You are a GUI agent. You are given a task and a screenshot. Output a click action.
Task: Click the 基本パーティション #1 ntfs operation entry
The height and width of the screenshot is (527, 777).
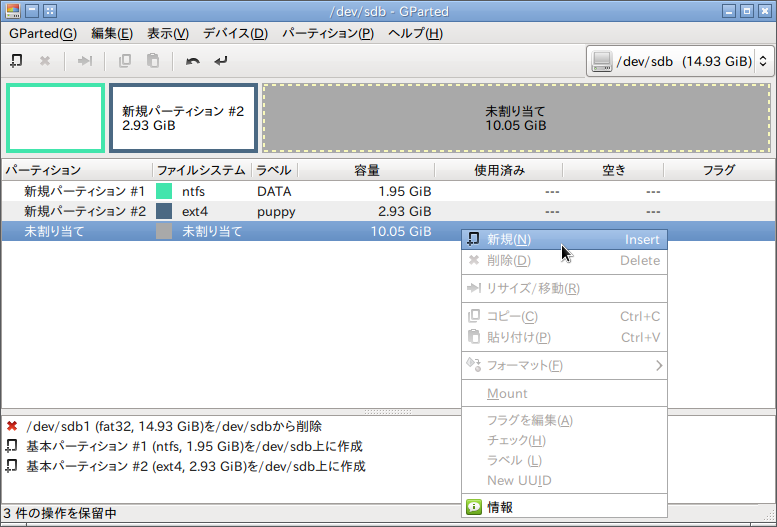click(194, 446)
